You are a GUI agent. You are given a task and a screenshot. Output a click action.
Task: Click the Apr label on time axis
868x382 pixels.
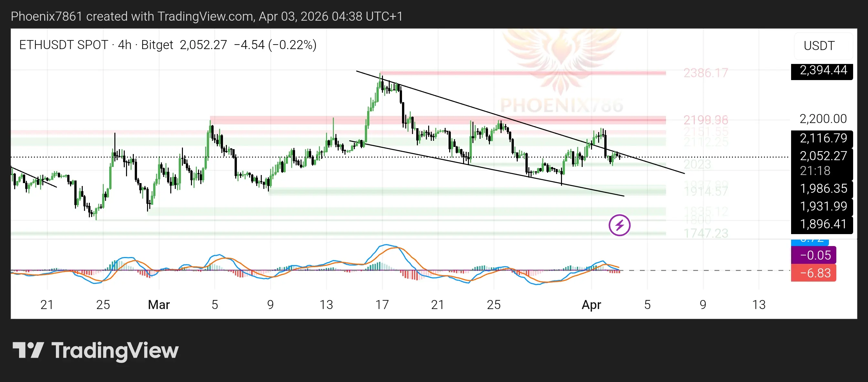pyautogui.click(x=591, y=305)
